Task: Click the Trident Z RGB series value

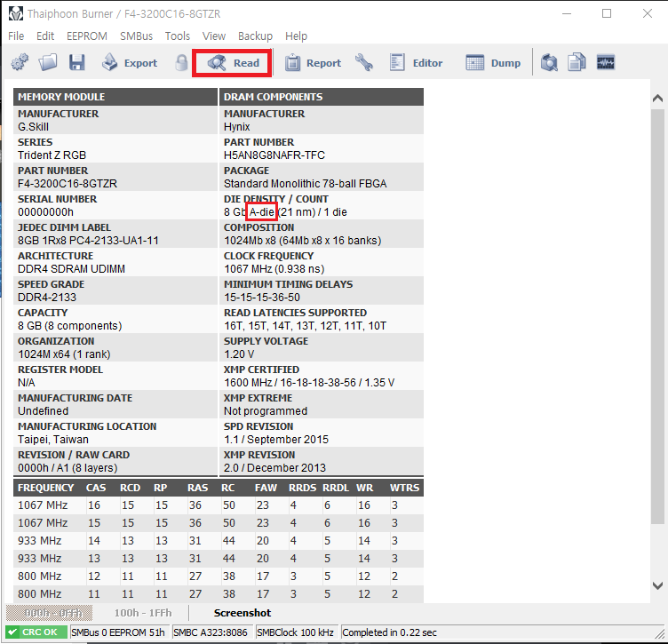Action: [52, 155]
